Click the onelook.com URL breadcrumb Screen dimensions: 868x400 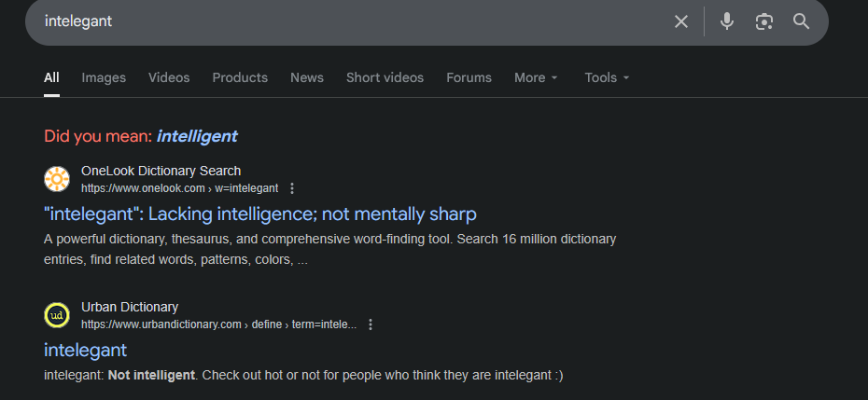[179, 188]
